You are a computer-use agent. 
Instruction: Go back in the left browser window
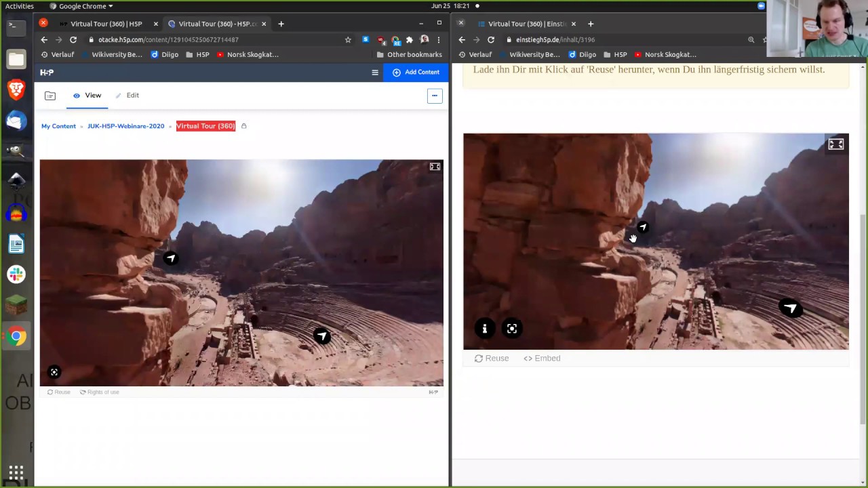point(44,40)
